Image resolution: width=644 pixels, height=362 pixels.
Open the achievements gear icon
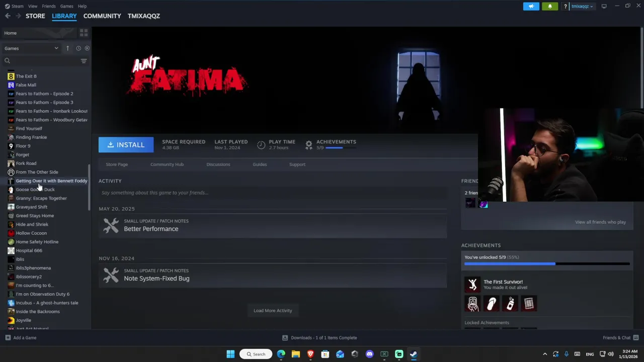click(x=309, y=145)
